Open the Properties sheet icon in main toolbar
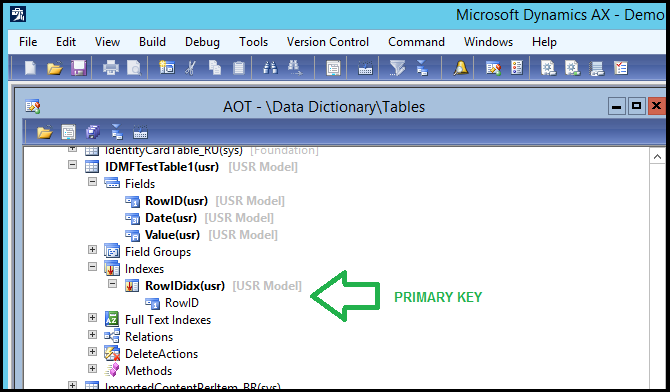Screen dimensions: 670x392 point(333,68)
